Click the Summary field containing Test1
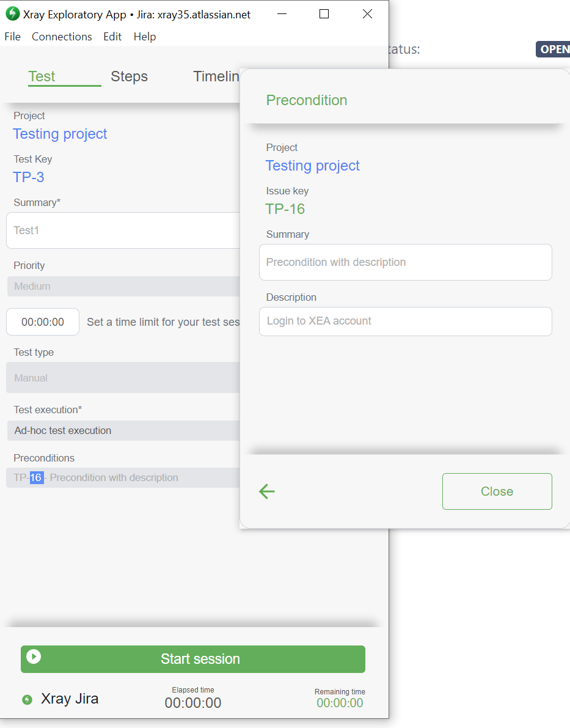Screen dimensions: 570x728 pyautogui.click(x=122, y=230)
